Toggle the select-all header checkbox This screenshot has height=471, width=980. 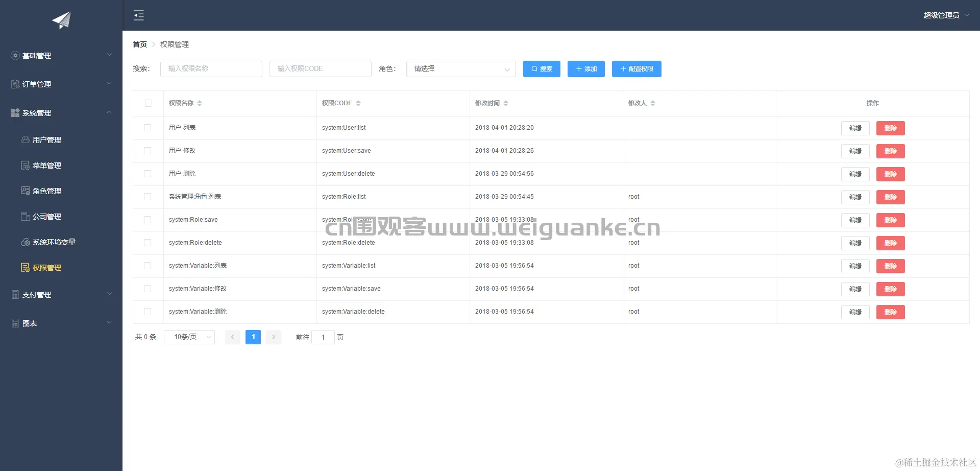pyautogui.click(x=149, y=103)
